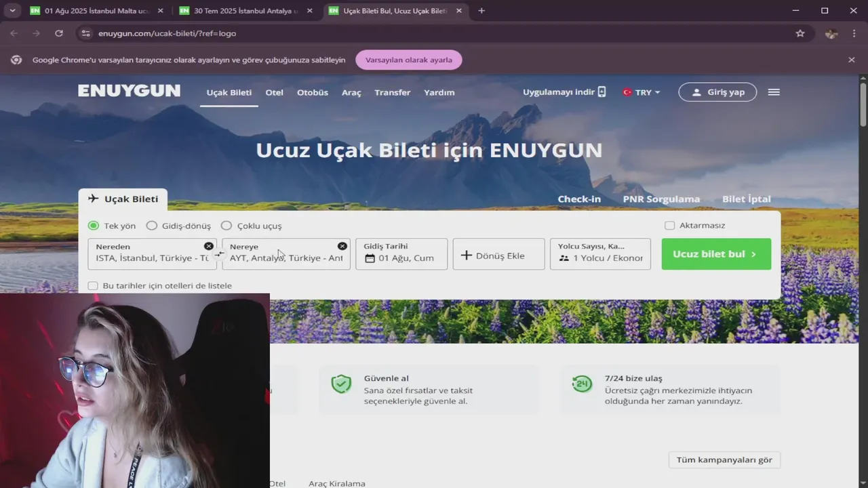The image size is (868, 488).
Task: Select Uçak Bileti in the top navigation
Action: point(229,92)
